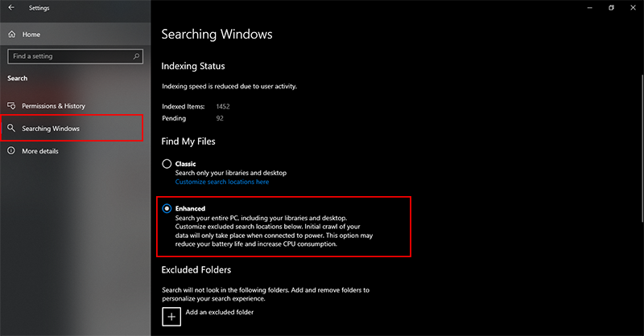Open Customize search locations here link
This screenshot has height=336, width=644.
click(222, 182)
